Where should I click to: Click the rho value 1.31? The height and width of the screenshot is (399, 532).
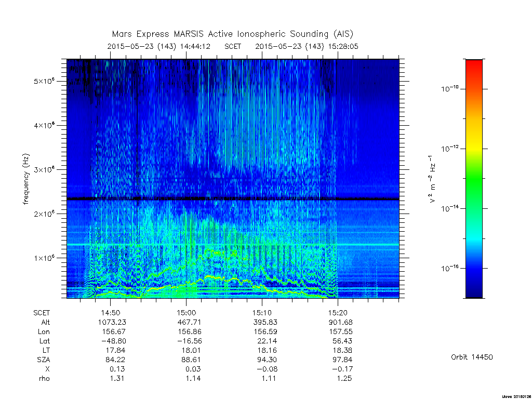(117, 378)
